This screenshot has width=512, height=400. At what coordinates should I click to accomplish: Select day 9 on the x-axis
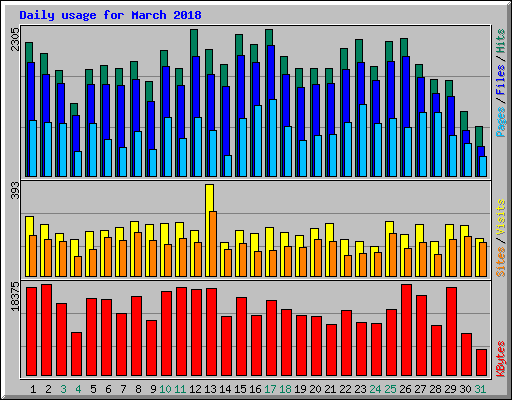click(153, 389)
